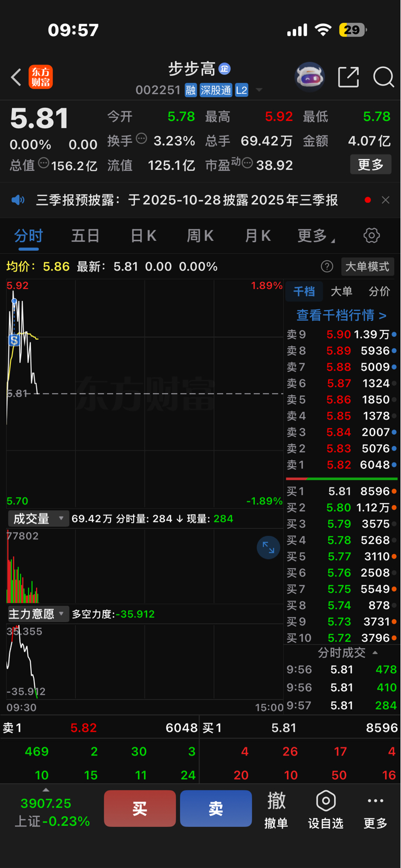Switch to 日K tab
401x868 pixels.
[x=143, y=236]
